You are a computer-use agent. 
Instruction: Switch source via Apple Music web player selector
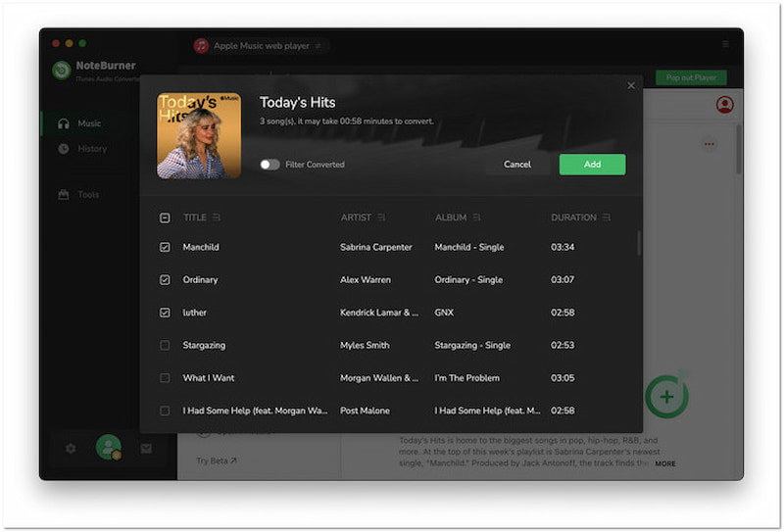click(260, 45)
